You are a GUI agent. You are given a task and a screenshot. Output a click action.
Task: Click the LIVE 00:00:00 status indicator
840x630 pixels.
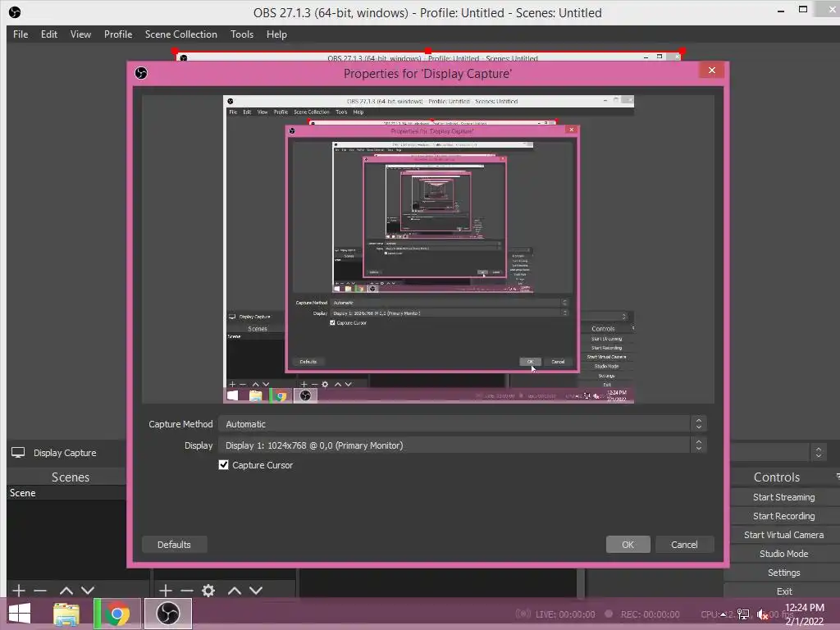click(555, 614)
